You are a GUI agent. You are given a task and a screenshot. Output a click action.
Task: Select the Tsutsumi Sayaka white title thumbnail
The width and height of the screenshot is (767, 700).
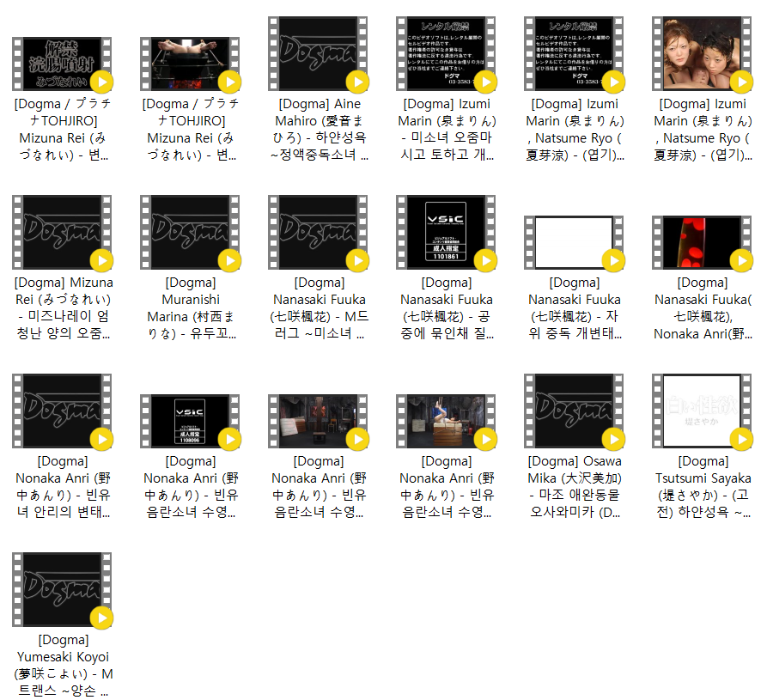coord(702,411)
